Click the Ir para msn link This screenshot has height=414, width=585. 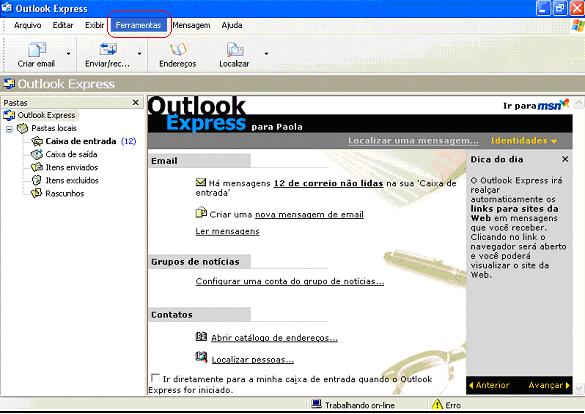tap(536, 105)
